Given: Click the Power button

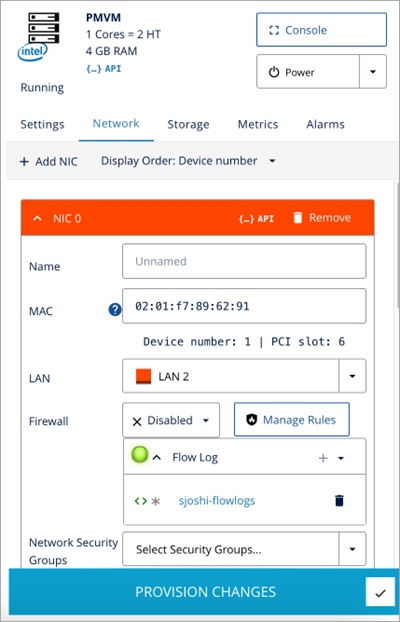Looking at the screenshot, I should (308, 72).
